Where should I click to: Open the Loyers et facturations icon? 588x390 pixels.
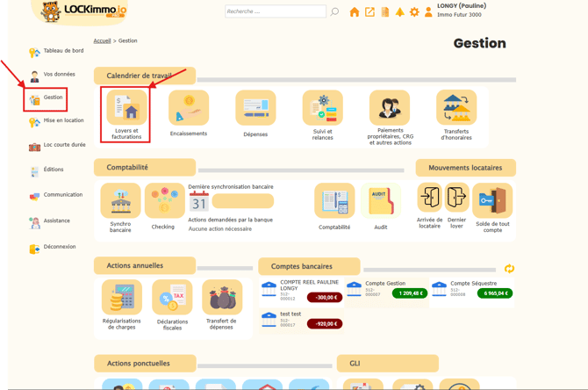coord(126,109)
